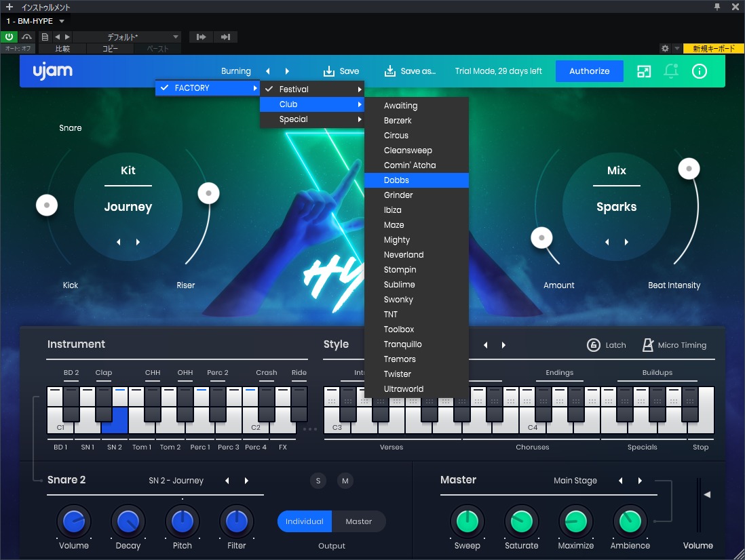
Task: Click the Kick slider handle
Action: (47, 205)
